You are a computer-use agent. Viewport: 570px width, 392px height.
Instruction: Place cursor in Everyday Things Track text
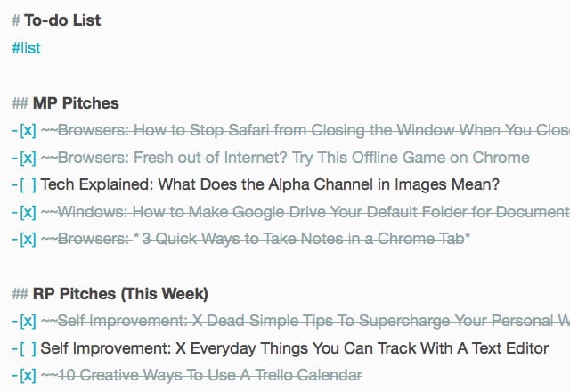(x=295, y=348)
